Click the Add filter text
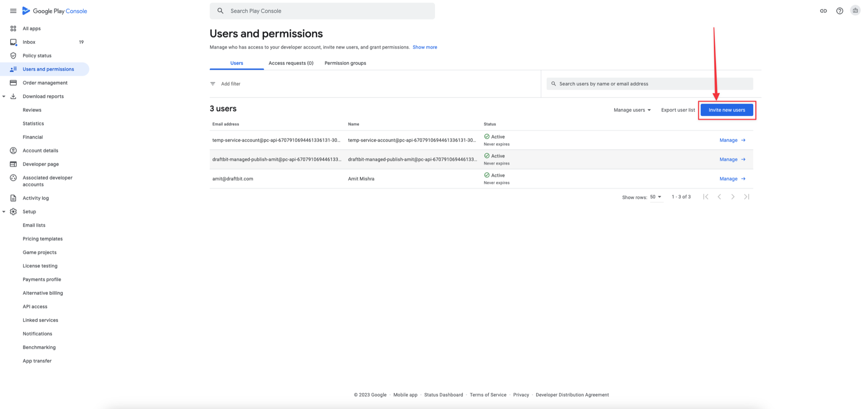The width and height of the screenshot is (868, 409). click(x=231, y=84)
